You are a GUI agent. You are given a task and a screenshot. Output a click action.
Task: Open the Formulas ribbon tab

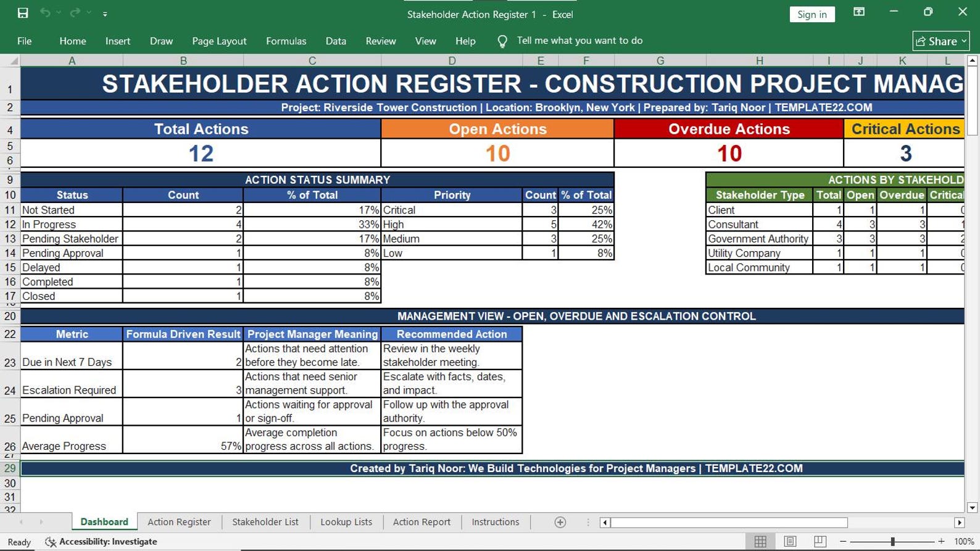pos(286,41)
